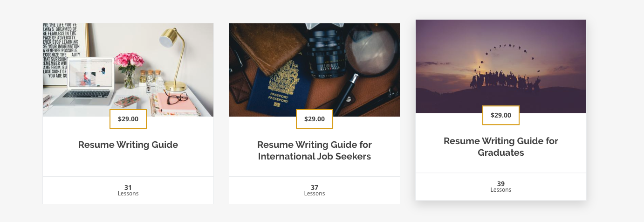This screenshot has width=644, height=222.
Task: Click the Lessons label under 31
Action: [x=128, y=194]
